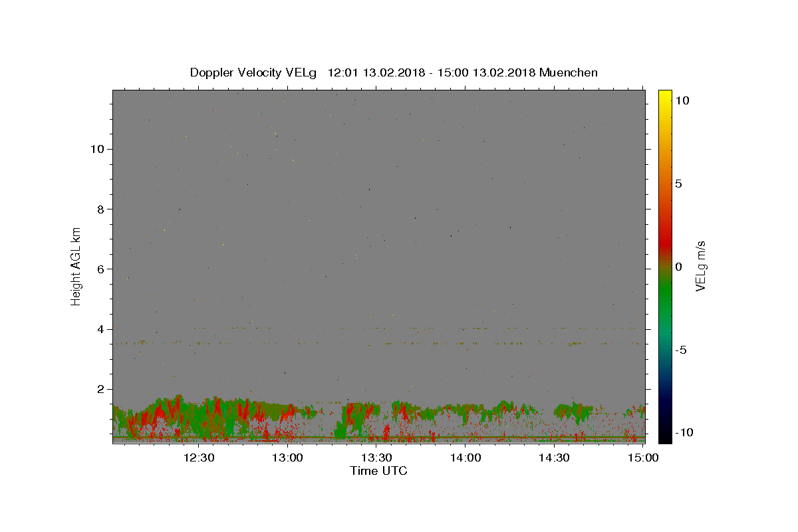
Task: Click the 13:00 time axis label
Action: pos(287,458)
